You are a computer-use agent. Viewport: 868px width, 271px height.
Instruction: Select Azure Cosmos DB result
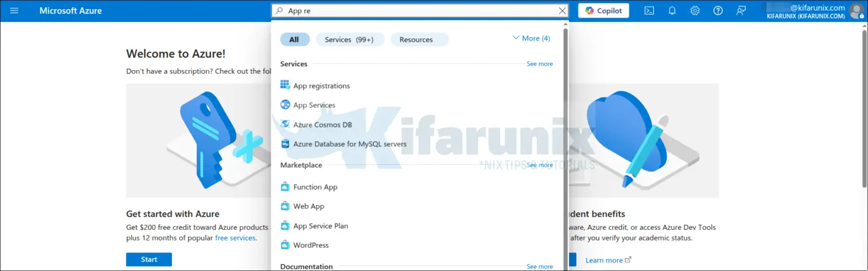pyautogui.click(x=322, y=125)
